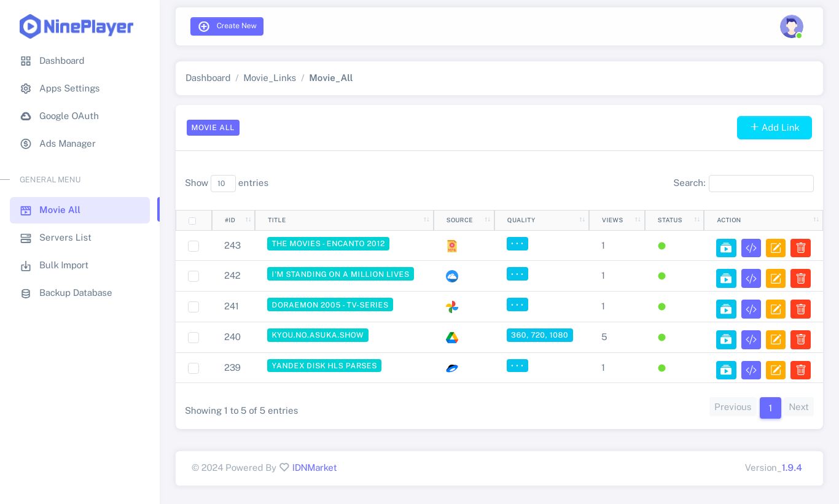
Task: Sort the table by Quality column
Action: click(542, 220)
